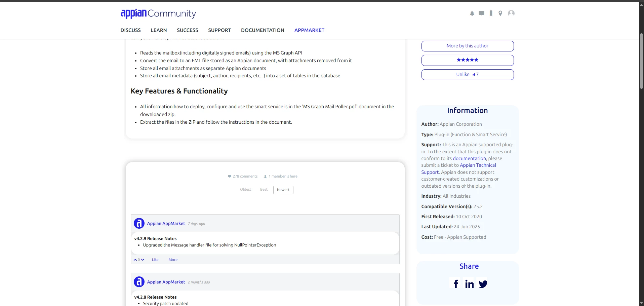Open the APPMARKET menu

(309, 30)
